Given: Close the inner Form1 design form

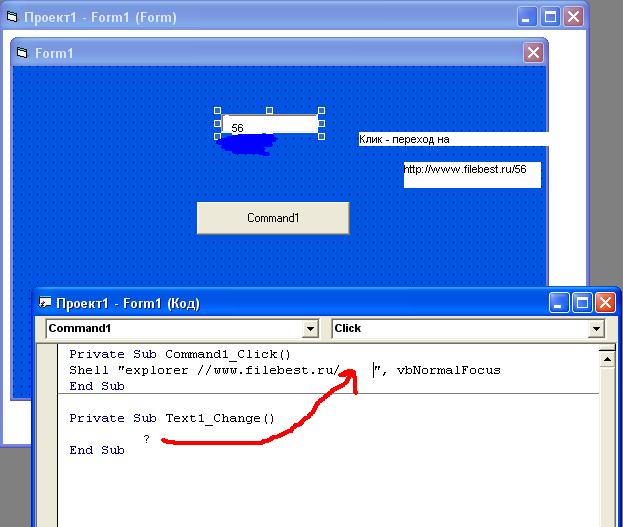Looking at the screenshot, I should click(x=534, y=53).
